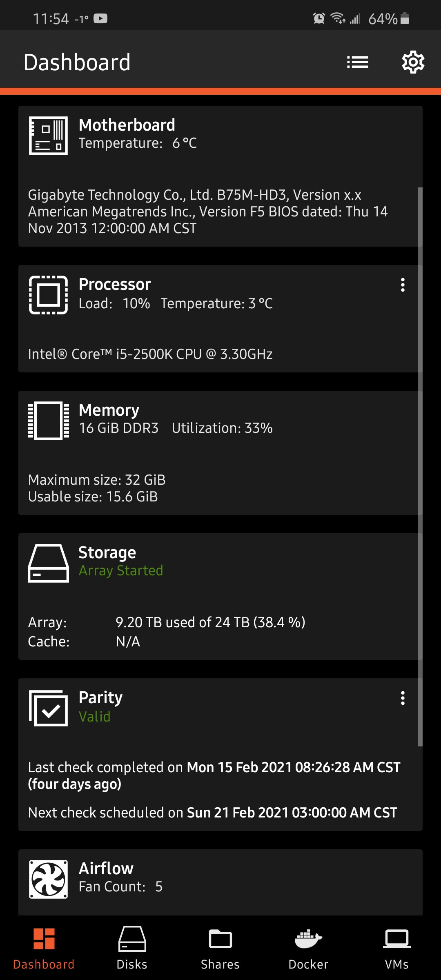Viewport: 441px width, 980px height.
Task: Tap the Storage drive icon
Action: tap(48, 563)
